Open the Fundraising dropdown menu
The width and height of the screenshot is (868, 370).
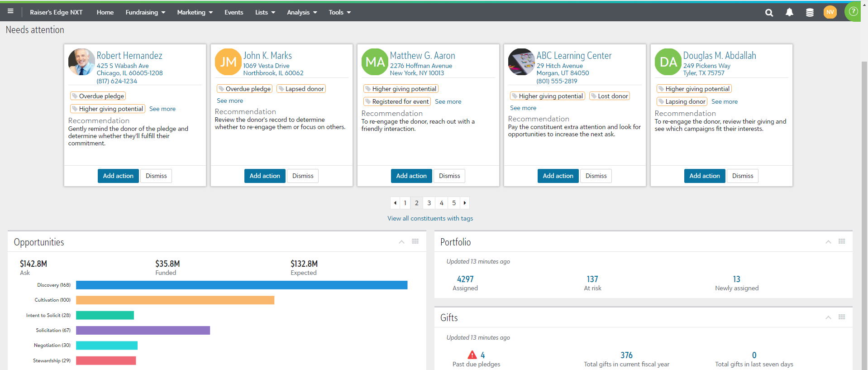(x=145, y=12)
